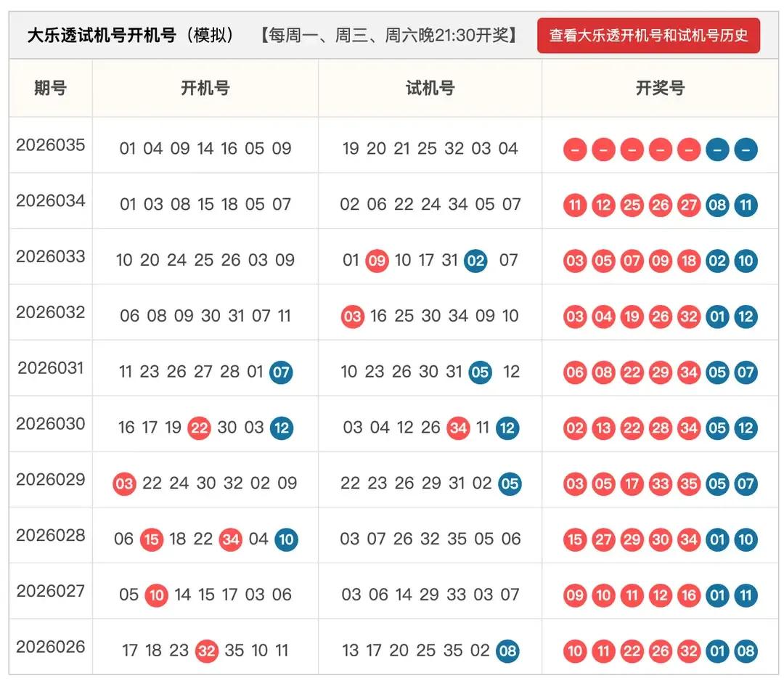Viewport: 784px width, 681px height.
Task: Click red ball 29 in 2026031 开奖号
Action: point(661,372)
